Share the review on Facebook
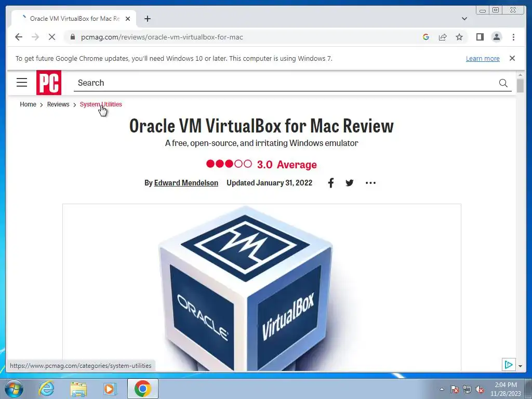The image size is (532, 399). coord(331,183)
